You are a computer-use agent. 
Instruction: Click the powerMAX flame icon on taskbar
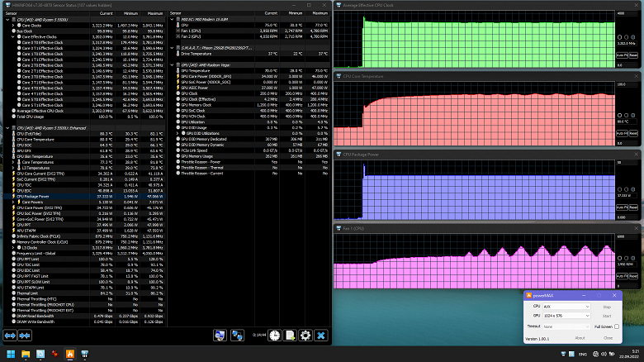pos(70,355)
